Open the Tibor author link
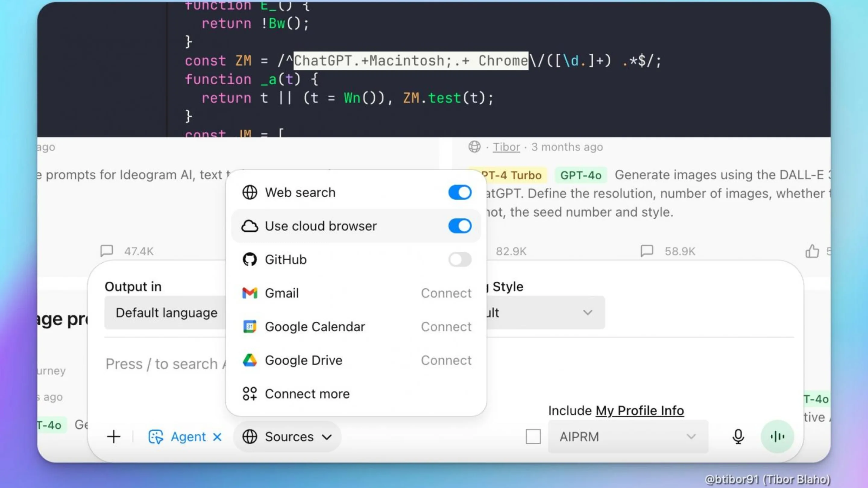Screen dimensions: 868x488 point(506,147)
